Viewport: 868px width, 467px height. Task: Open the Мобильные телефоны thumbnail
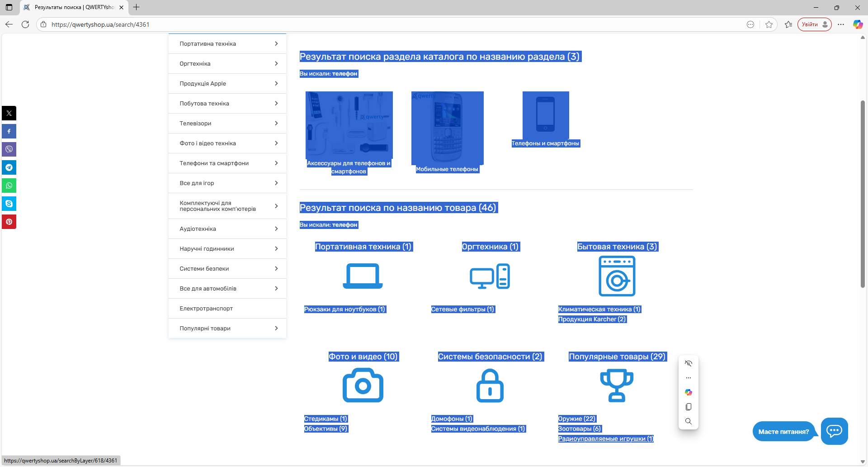click(x=447, y=128)
